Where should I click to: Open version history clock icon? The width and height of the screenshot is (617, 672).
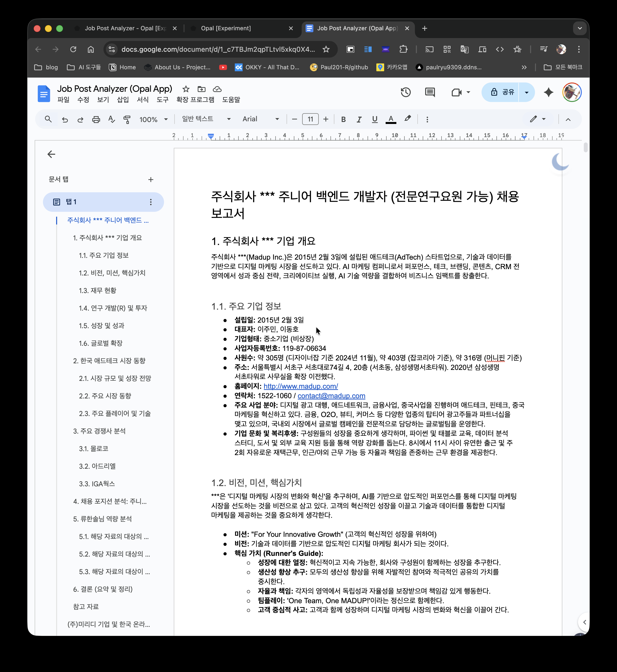(405, 92)
